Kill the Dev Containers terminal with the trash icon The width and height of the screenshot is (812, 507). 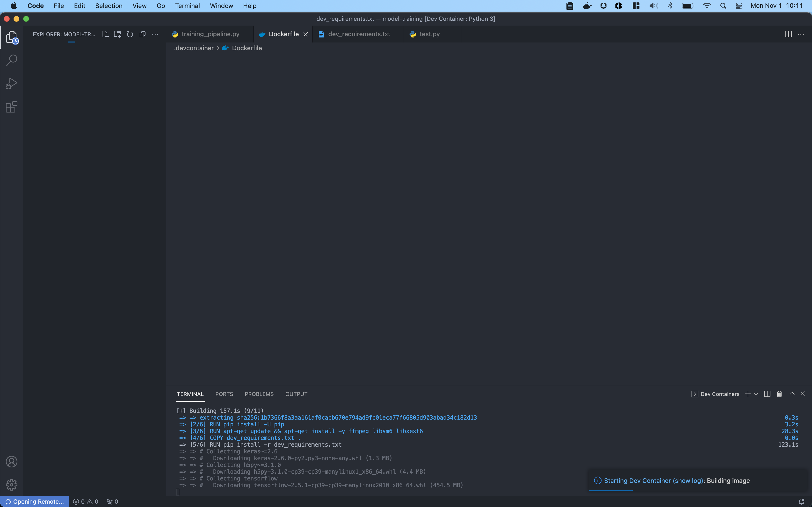(779, 394)
